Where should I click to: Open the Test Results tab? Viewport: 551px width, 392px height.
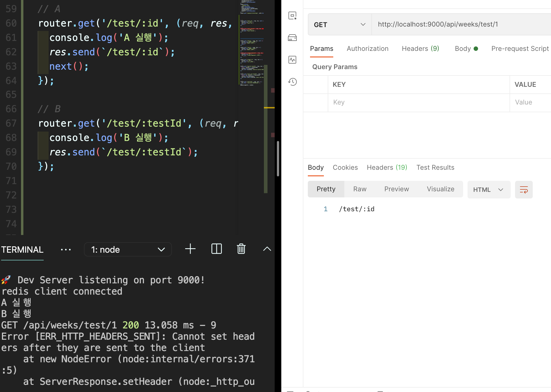[435, 168]
